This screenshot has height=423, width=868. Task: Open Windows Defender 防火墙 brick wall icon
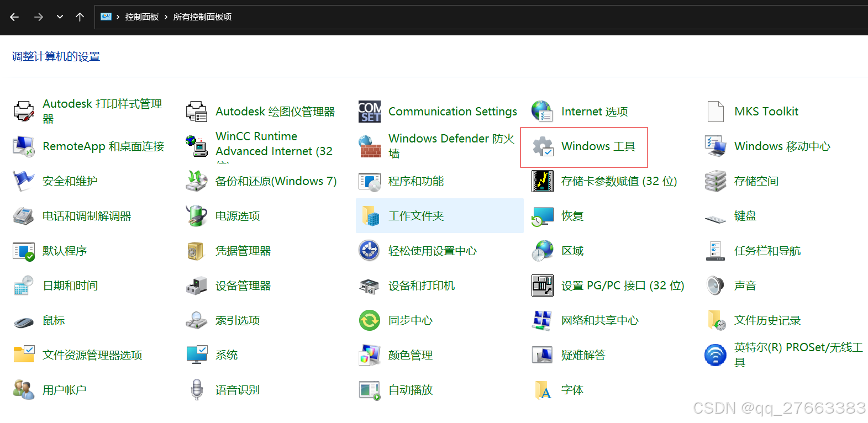click(x=370, y=146)
